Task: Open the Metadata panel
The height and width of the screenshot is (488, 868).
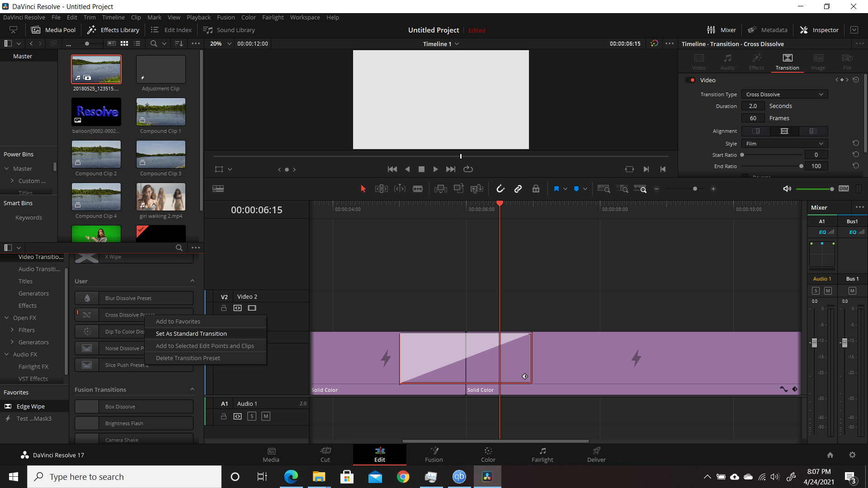Action: point(768,30)
